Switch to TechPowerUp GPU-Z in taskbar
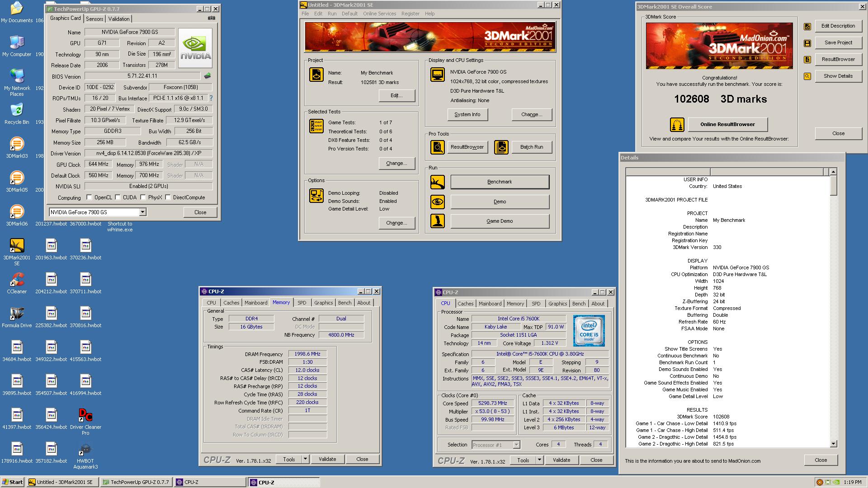This screenshot has height=488, width=868. pyautogui.click(x=136, y=482)
